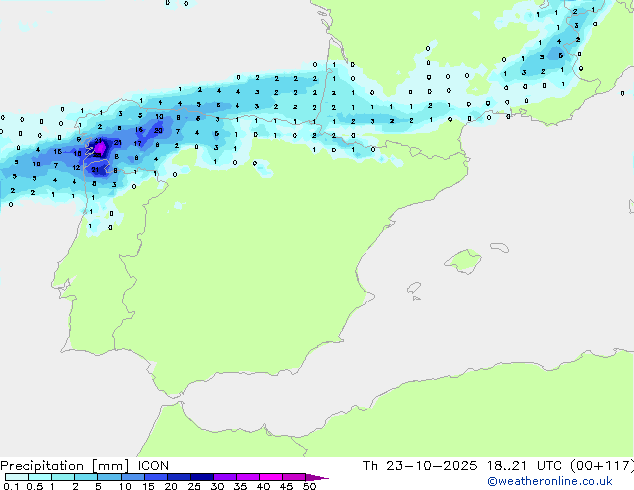The image size is (634, 490).
Task: Click the legend label '35'
Action: pyautogui.click(x=240, y=486)
